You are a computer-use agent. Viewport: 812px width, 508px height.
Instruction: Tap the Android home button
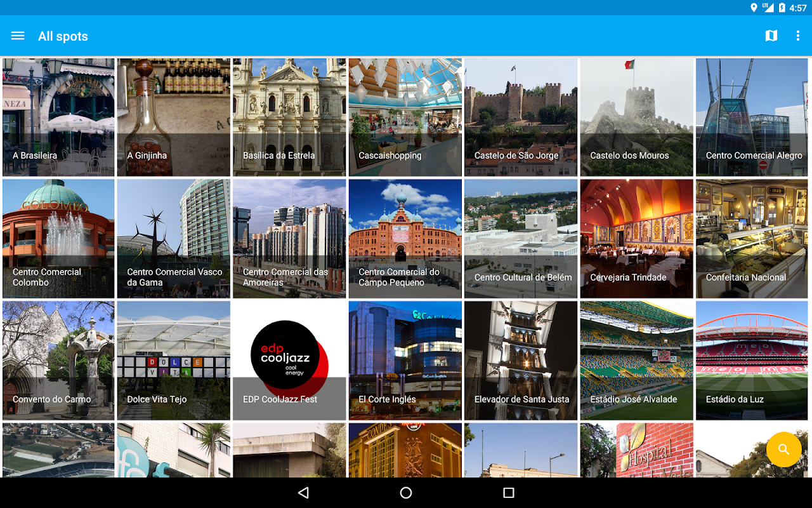(x=406, y=493)
